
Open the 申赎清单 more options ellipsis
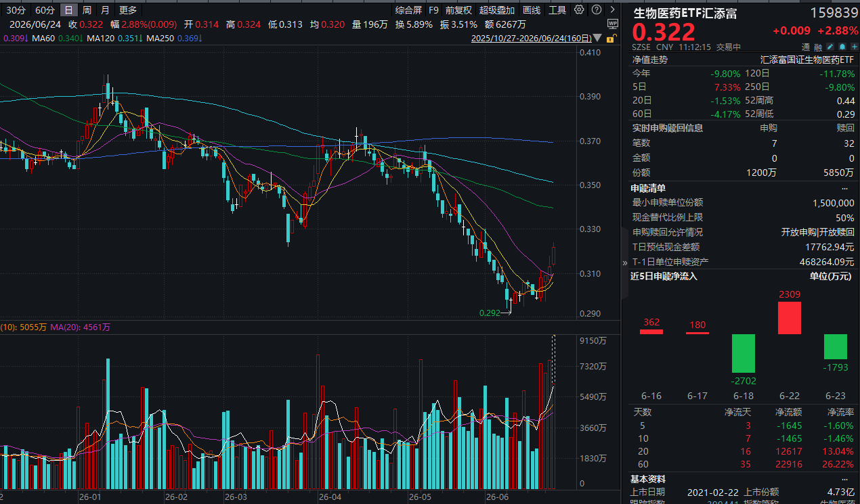844,188
